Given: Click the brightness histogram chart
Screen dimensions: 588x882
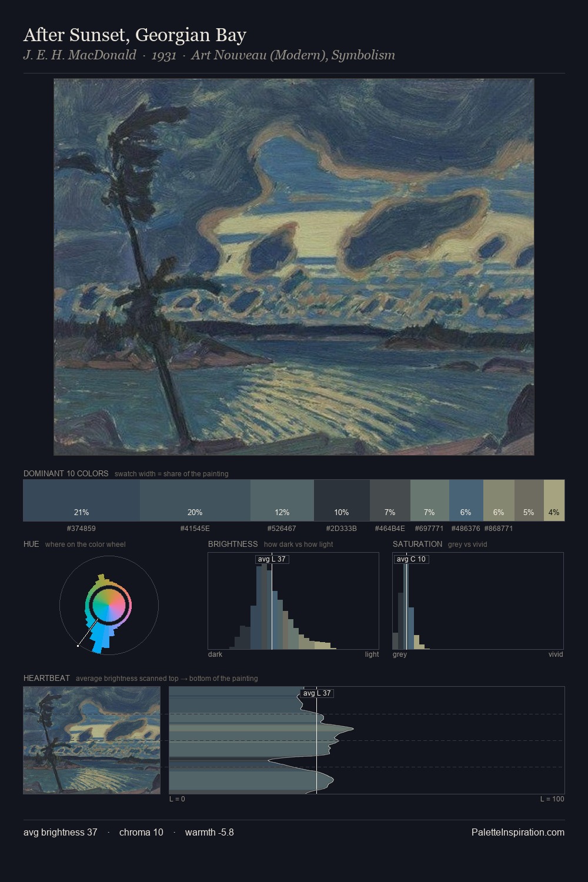Looking at the screenshot, I should 293,601.
